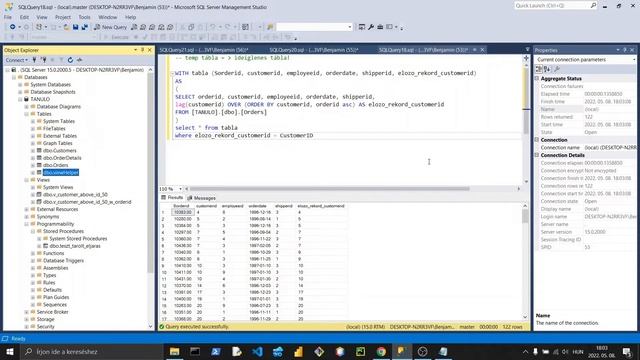640x360 pixels.
Task: Collapse the Stored Procedures node
Action: [33, 231]
